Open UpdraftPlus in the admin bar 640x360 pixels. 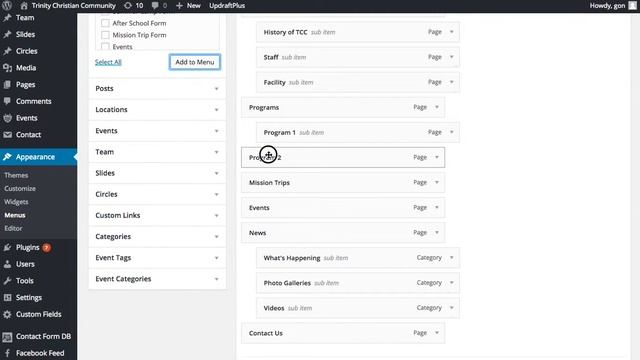227,6
